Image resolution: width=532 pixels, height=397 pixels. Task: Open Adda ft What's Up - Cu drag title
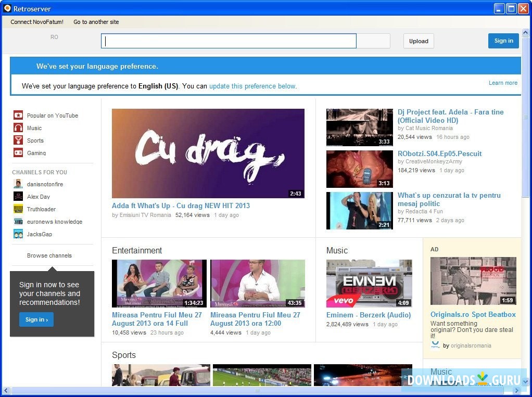tap(181, 206)
